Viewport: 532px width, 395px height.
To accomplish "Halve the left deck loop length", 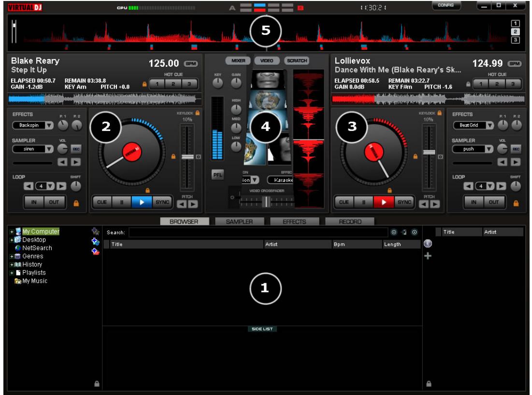I will (29, 186).
